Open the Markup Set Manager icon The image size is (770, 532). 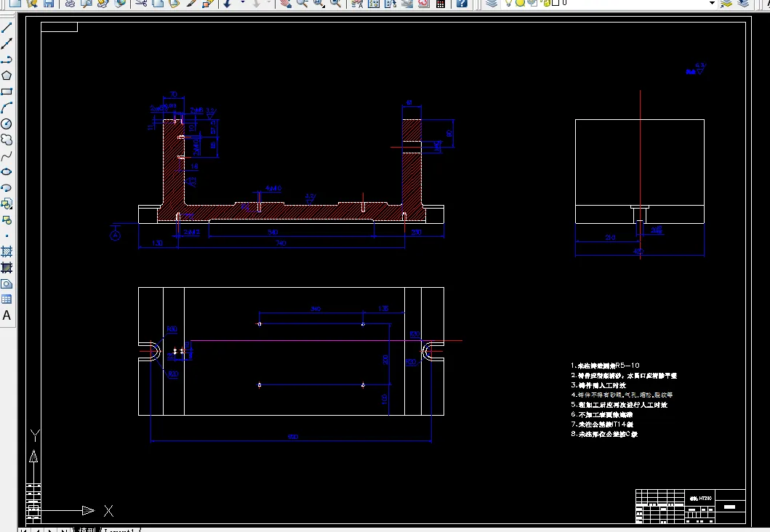(424, 3)
